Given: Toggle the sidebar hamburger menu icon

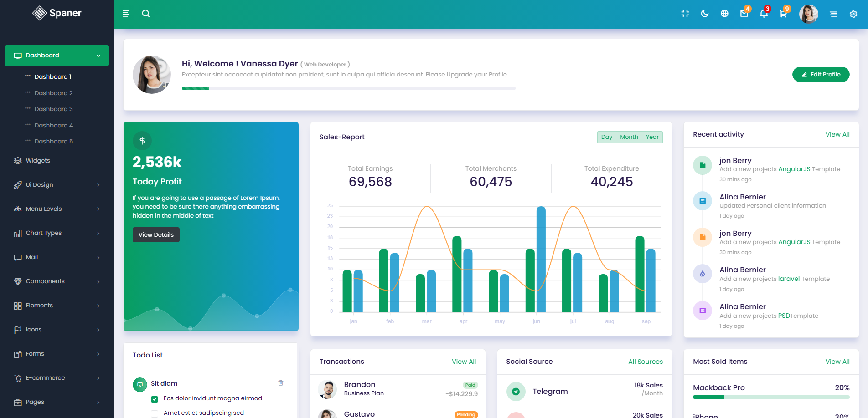Looking at the screenshot, I should coord(126,14).
